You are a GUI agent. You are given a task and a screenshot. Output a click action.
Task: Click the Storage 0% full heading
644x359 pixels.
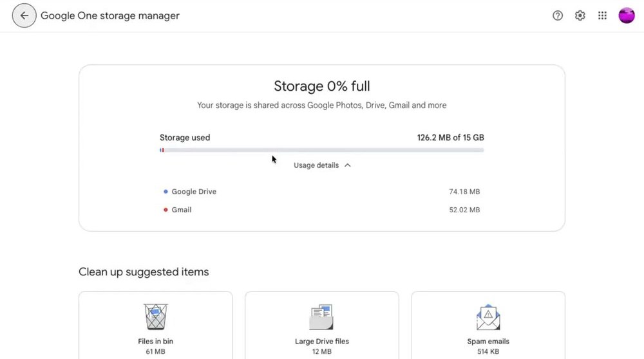tap(322, 86)
